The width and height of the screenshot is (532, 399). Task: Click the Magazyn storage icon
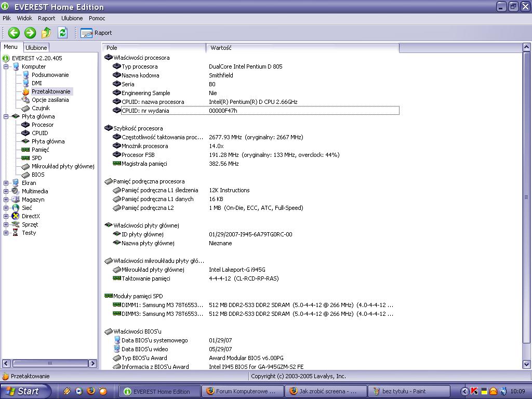tap(16, 199)
